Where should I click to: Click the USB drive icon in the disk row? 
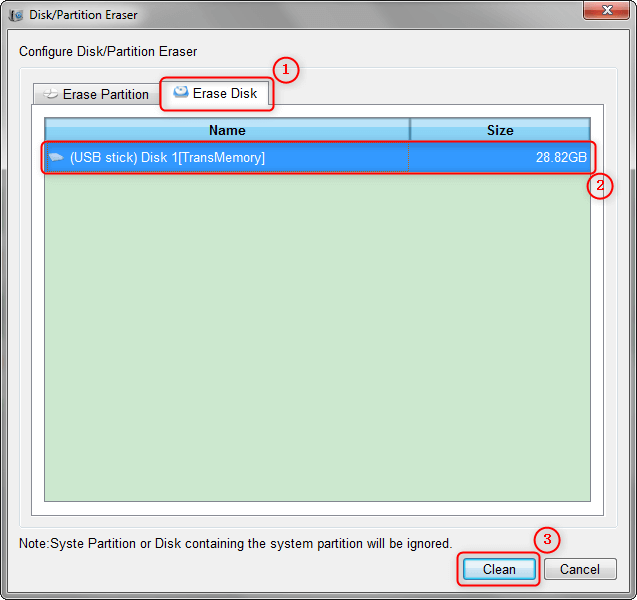tap(56, 157)
